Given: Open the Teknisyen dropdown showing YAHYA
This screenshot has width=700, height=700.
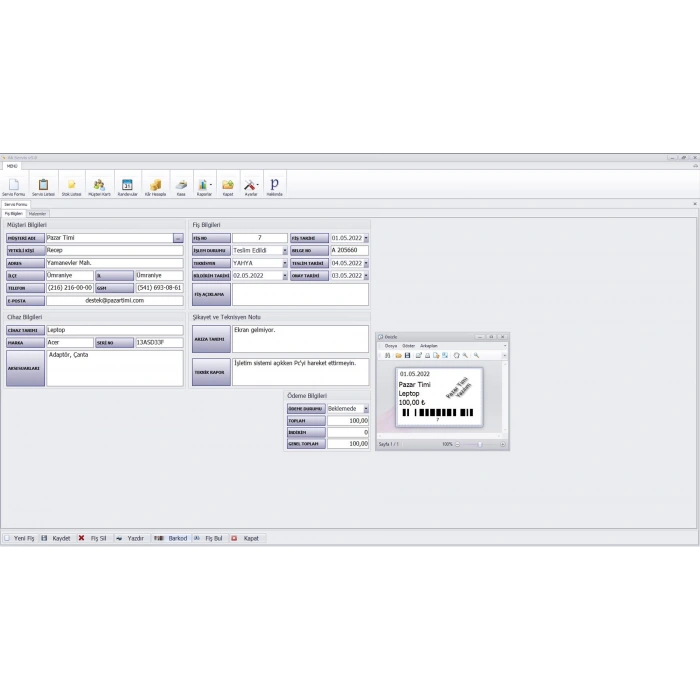Looking at the screenshot, I should (284, 263).
